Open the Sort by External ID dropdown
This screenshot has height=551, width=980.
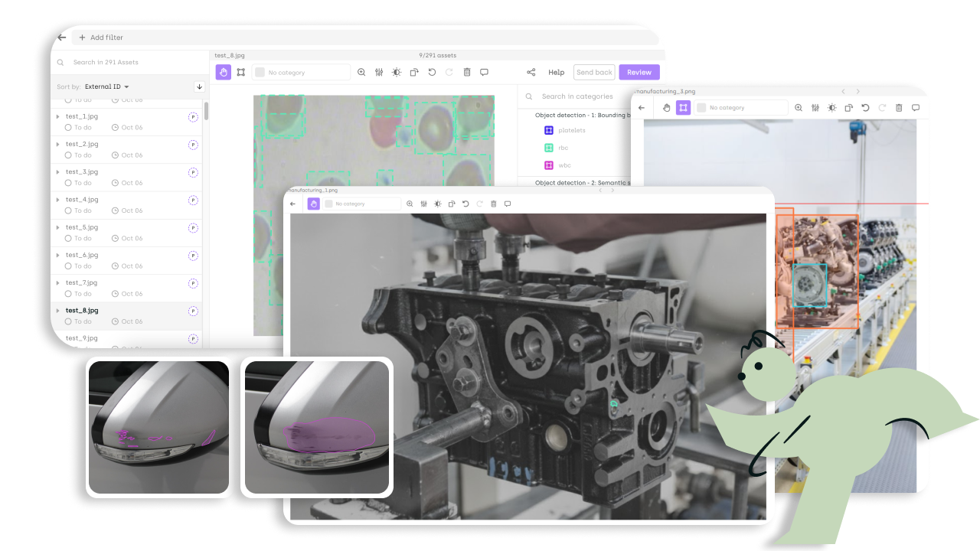(107, 86)
